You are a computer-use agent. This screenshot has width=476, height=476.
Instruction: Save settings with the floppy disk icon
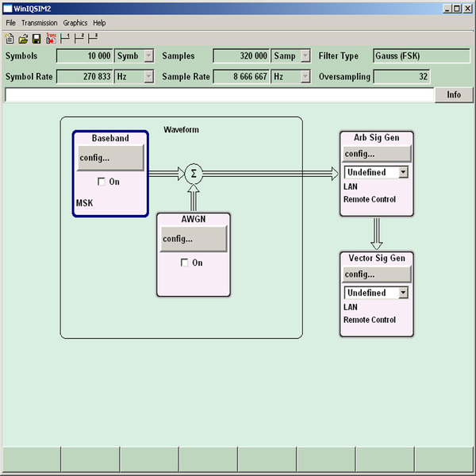36,39
